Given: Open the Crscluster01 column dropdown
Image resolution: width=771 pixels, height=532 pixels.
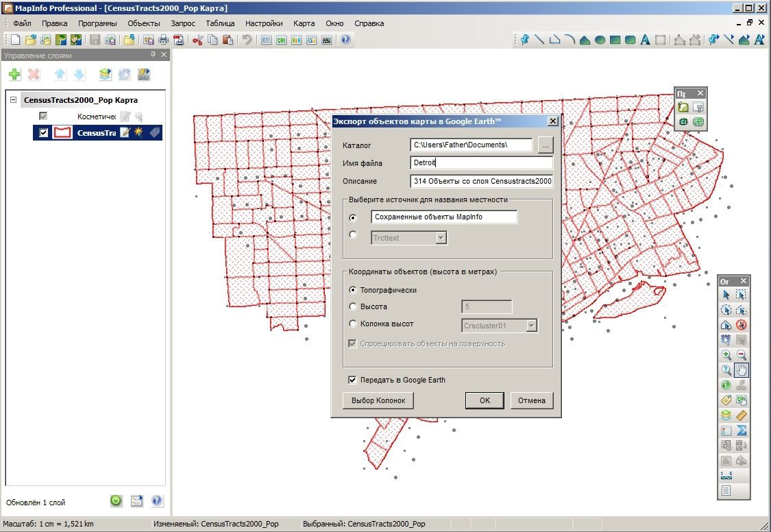Looking at the screenshot, I should click(x=531, y=326).
